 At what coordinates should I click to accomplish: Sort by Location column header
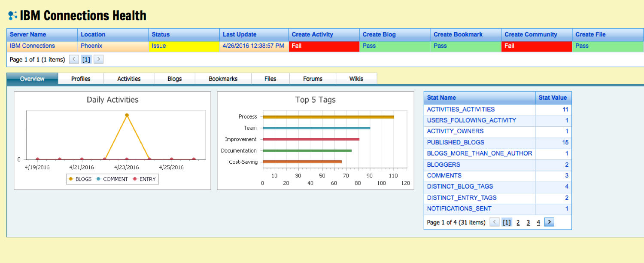[113, 34]
